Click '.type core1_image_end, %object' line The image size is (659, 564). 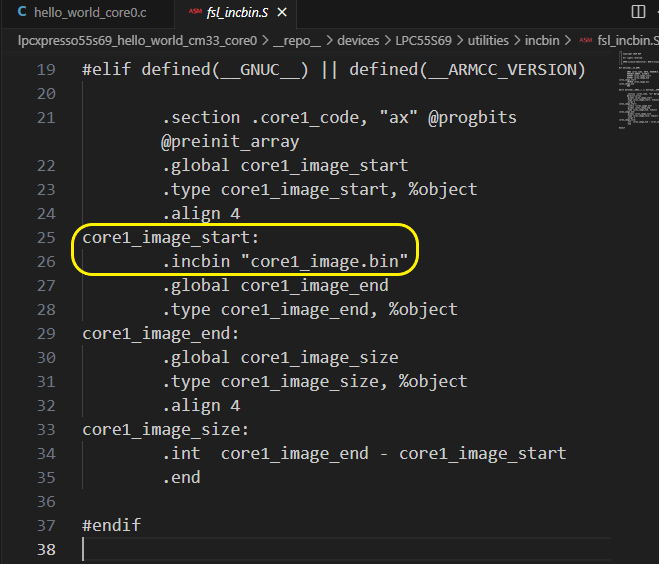tap(310, 309)
